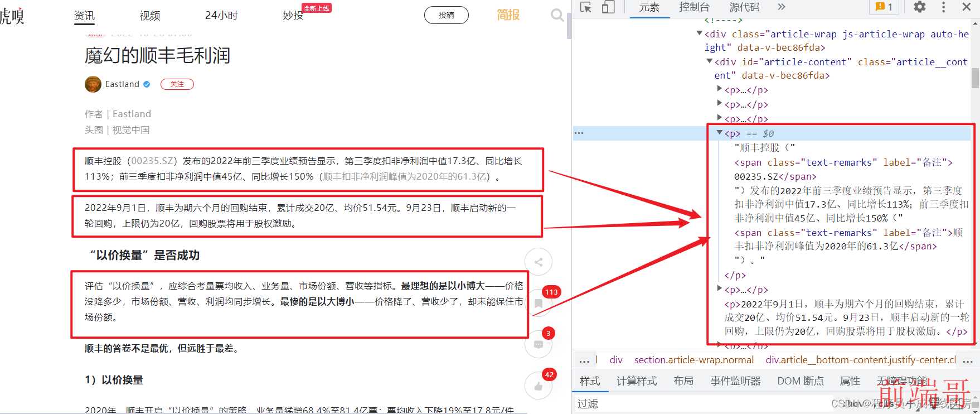Click the issues badge showing 1

pos(884,7)
